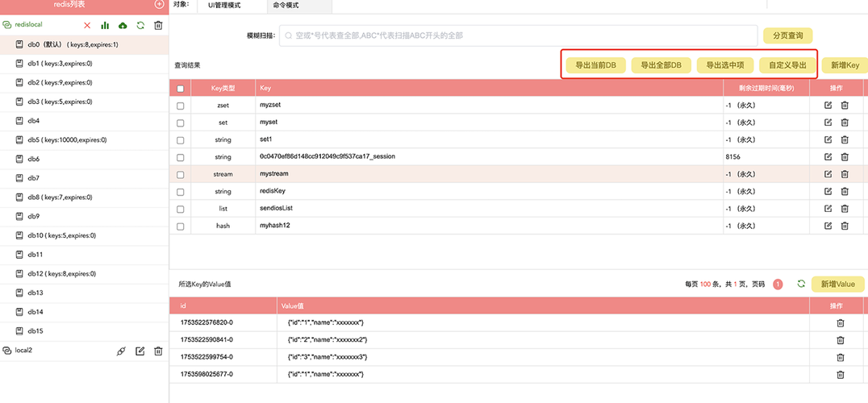Delete the session string key
Viewport: 868px width, 403px height.
click(x=845, y=156)
